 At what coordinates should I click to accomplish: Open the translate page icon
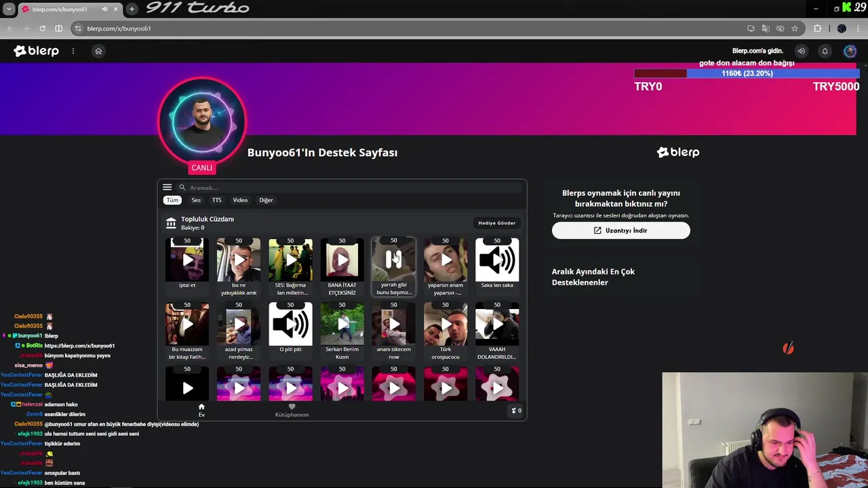click(x=766, y=28)
